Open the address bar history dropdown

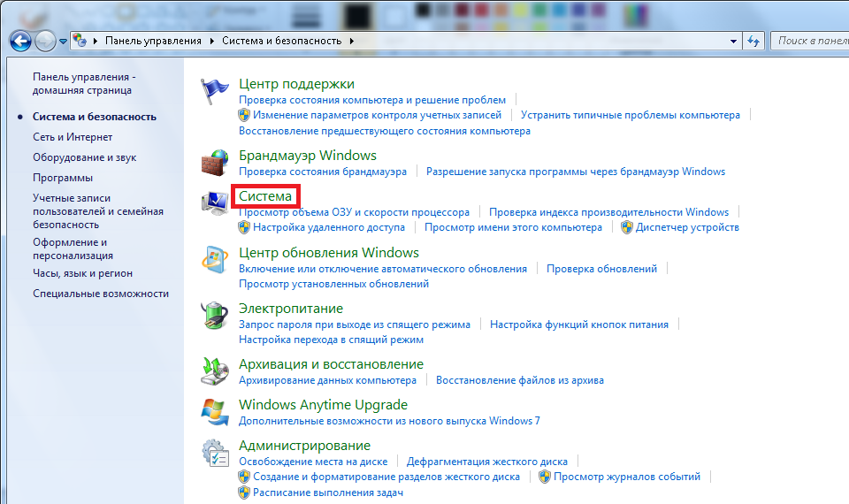(x=733, y=42)
